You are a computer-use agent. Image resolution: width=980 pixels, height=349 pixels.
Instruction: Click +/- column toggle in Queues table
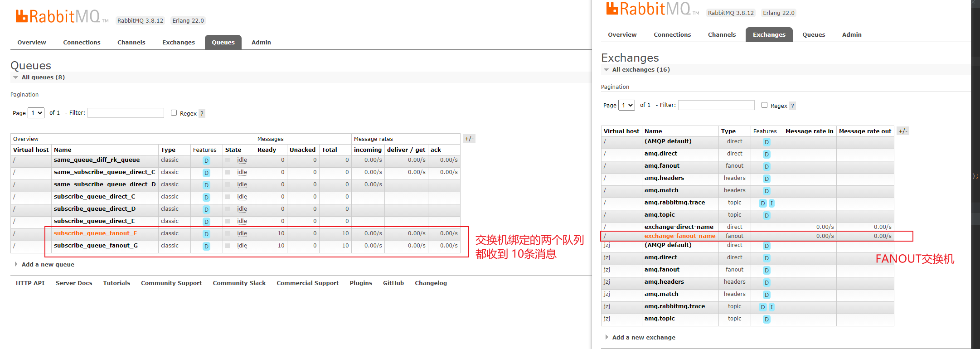click(x=469, y=139)
